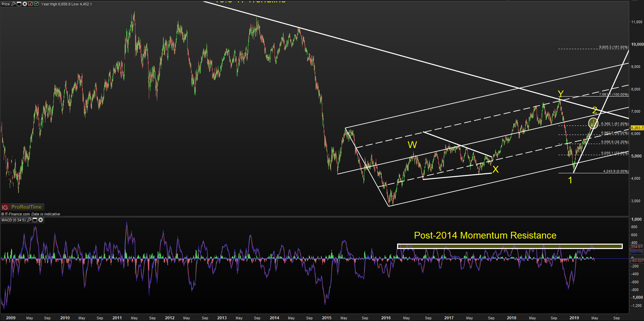Open MACD indicator settings wrench

29,220
